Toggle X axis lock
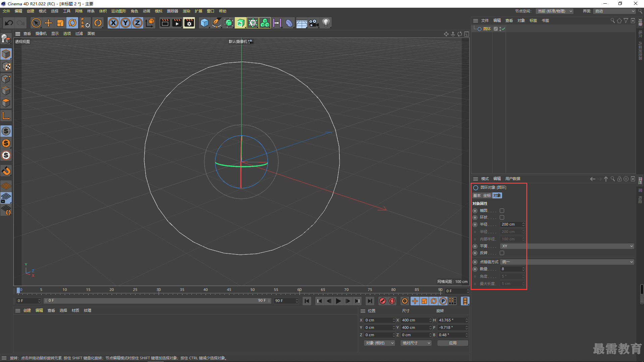Image resolution: width=644 pixels, height=362 pixels. click(x=113, y=23)
